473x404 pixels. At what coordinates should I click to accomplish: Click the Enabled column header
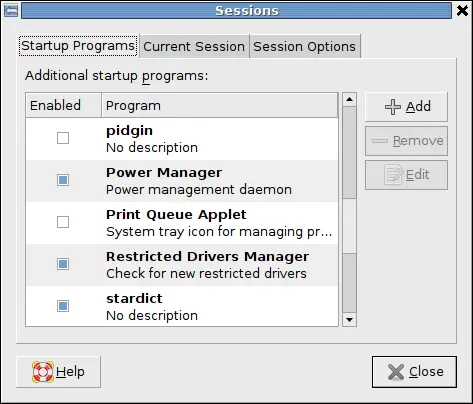click(x=63, y=105)
